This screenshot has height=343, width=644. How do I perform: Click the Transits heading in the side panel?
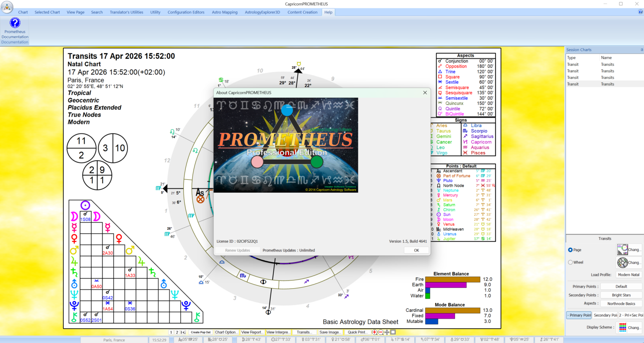point(605,238)
